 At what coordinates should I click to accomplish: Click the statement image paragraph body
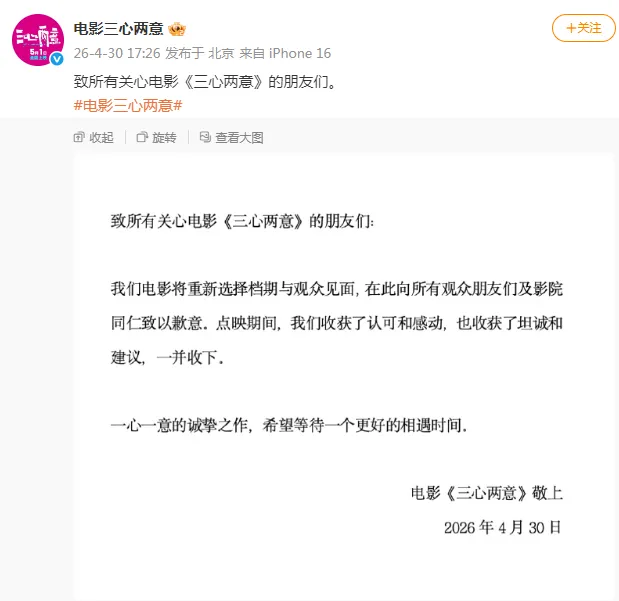coord(337,323)
